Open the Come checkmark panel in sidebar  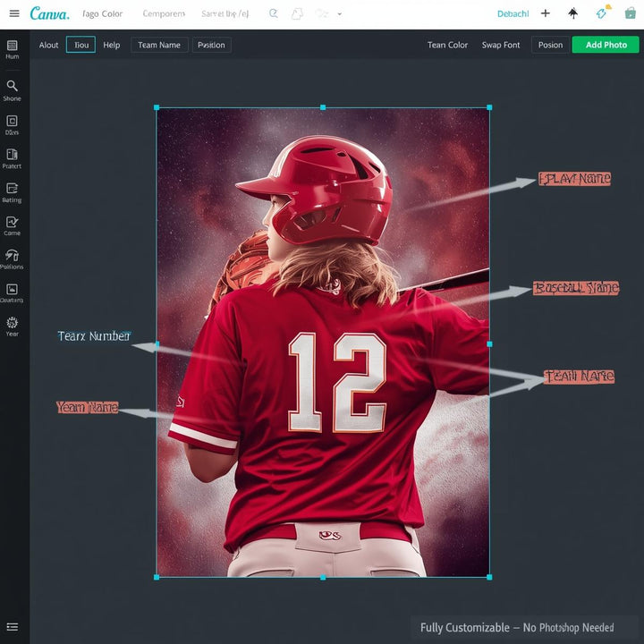[12, 222]
